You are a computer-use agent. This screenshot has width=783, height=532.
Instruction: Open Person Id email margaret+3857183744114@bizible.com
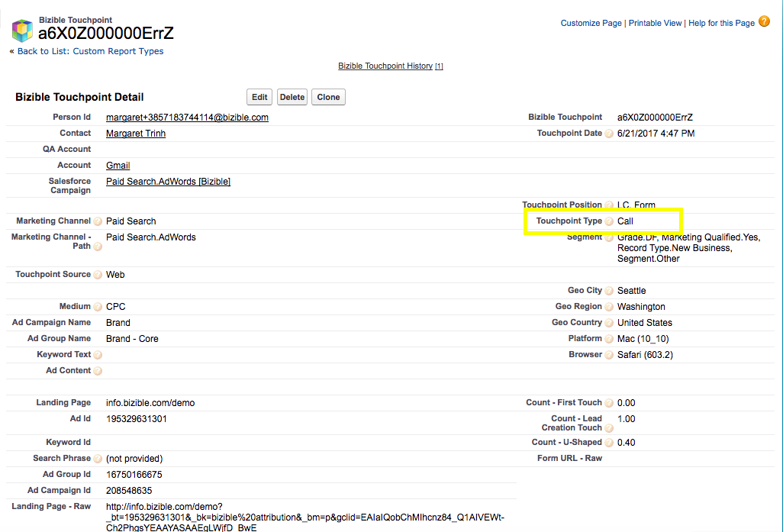click(187, 118)
